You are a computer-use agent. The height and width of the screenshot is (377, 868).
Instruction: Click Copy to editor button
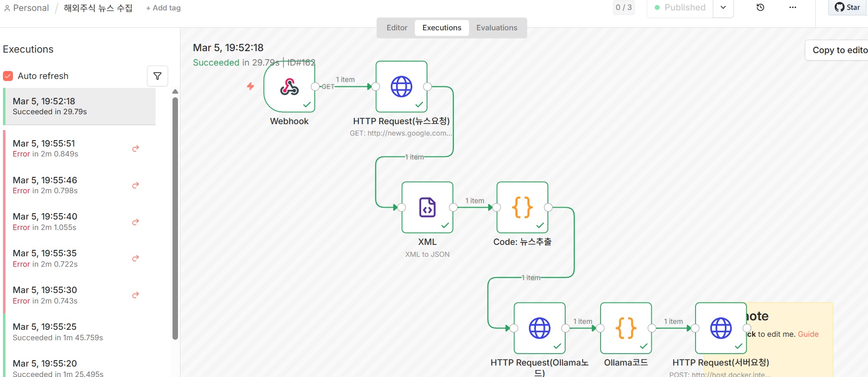click(837, 50)
